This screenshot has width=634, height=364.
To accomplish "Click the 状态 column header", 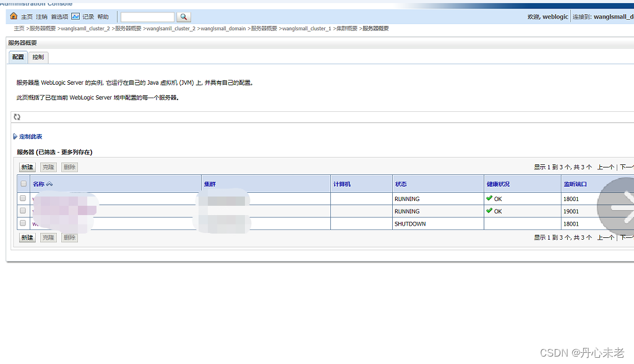I will [401, 184].
